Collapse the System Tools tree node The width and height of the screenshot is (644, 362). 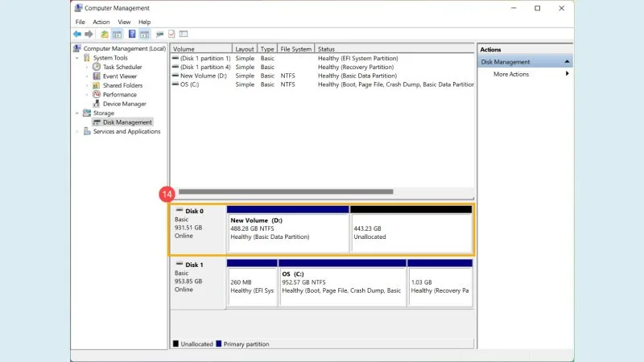[x=76, y=58]
